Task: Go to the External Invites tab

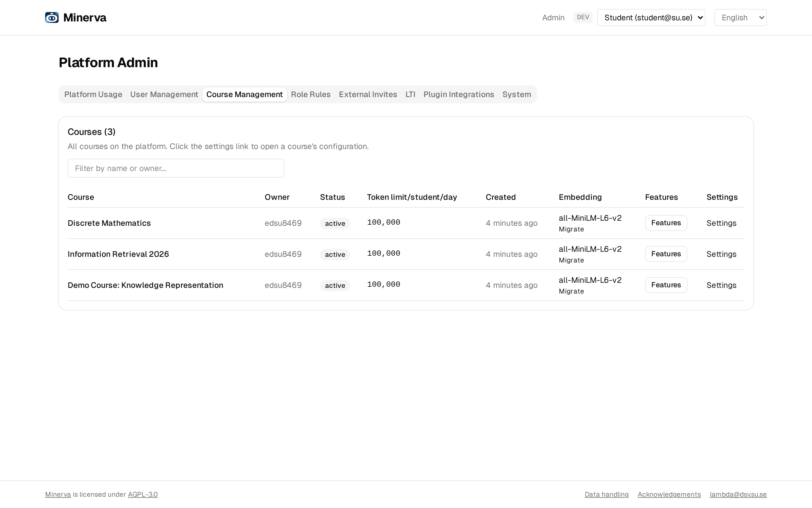Action: click(x=368, y=95)
